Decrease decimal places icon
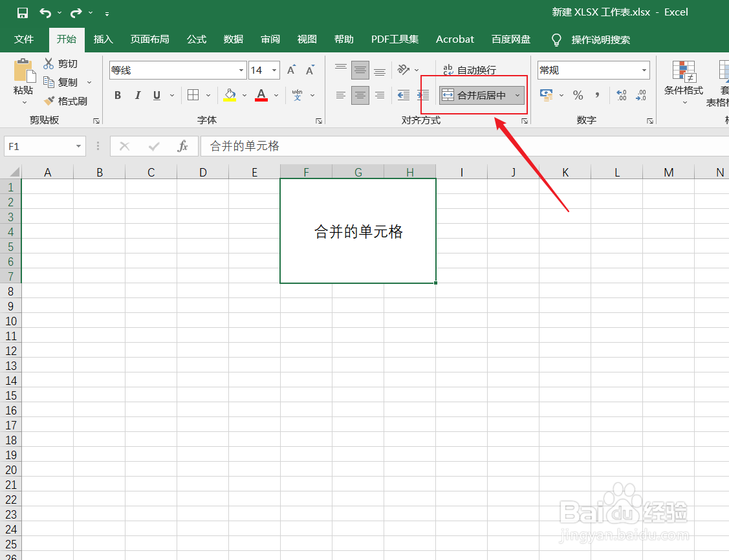This screenshot has width=729, height=560. (641, 95)
